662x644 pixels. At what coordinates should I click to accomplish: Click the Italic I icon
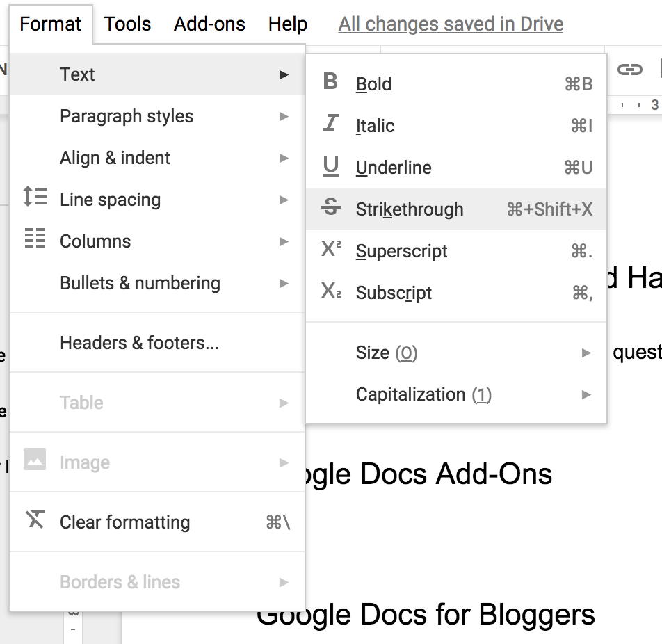[x=330, y=124]
